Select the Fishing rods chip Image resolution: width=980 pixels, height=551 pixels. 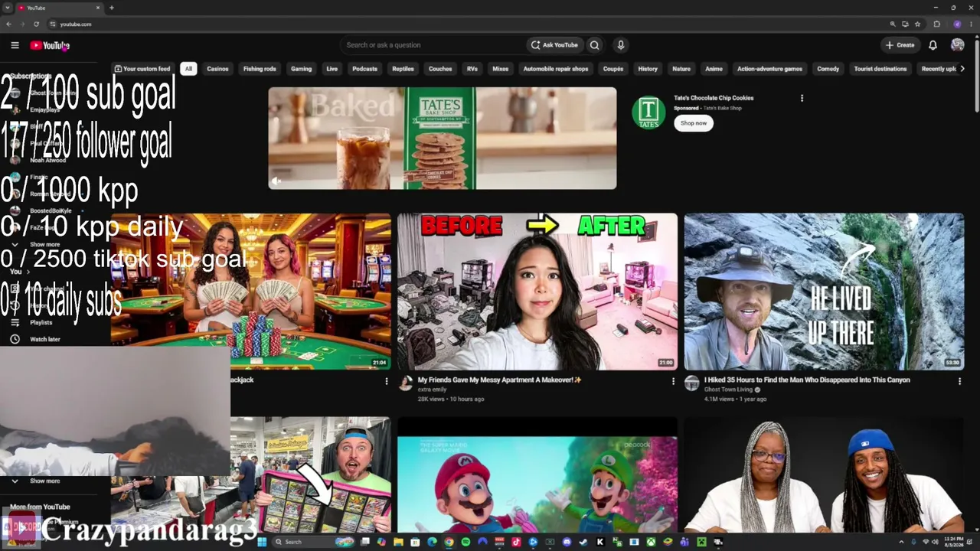[x=260, y=69]
